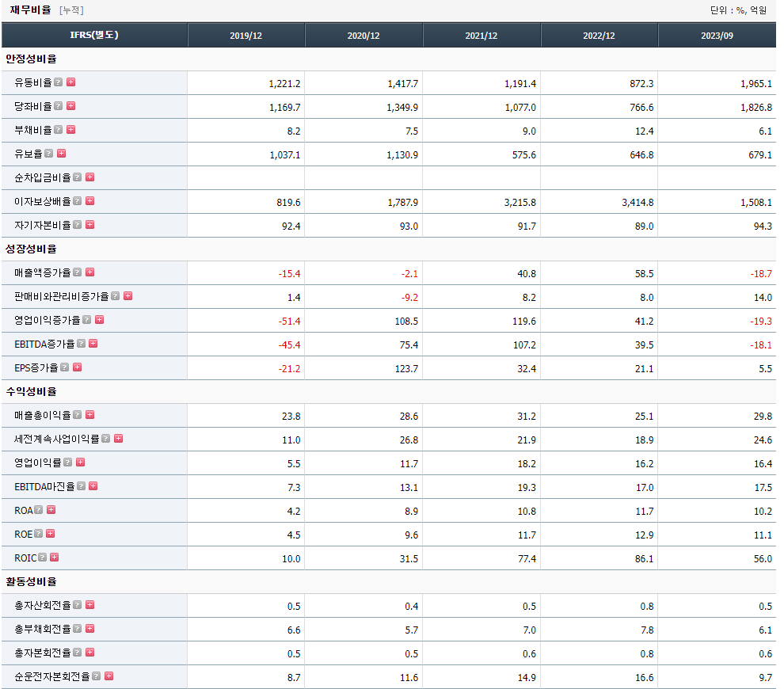Open help icon beside EBITDA증가율

(x=82, y=344)
